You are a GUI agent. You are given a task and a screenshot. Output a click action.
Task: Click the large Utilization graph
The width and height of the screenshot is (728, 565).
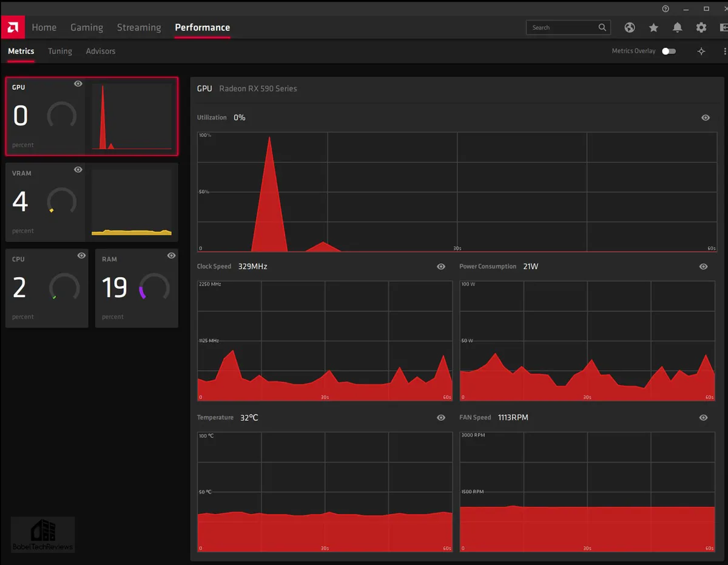(x=457, y=192)
